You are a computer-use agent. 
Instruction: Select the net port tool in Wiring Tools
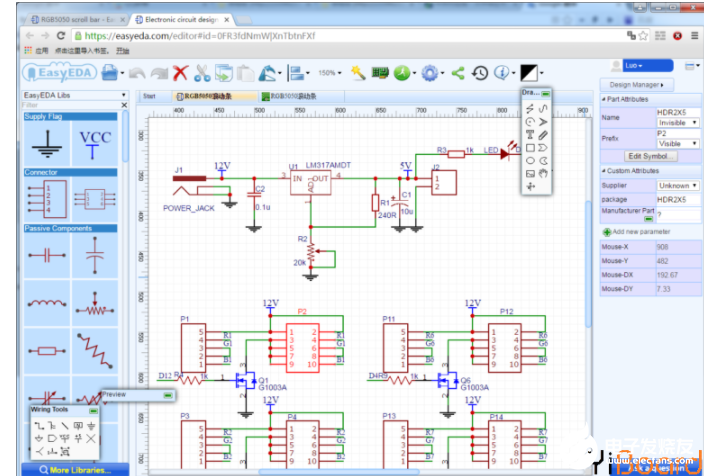pos(52,438)
